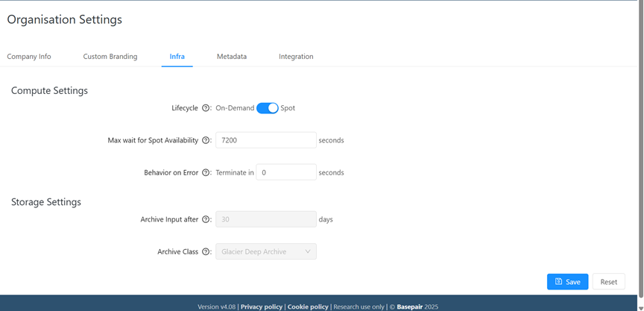
Task: Select the Infra tab
Action: (177, 57)
